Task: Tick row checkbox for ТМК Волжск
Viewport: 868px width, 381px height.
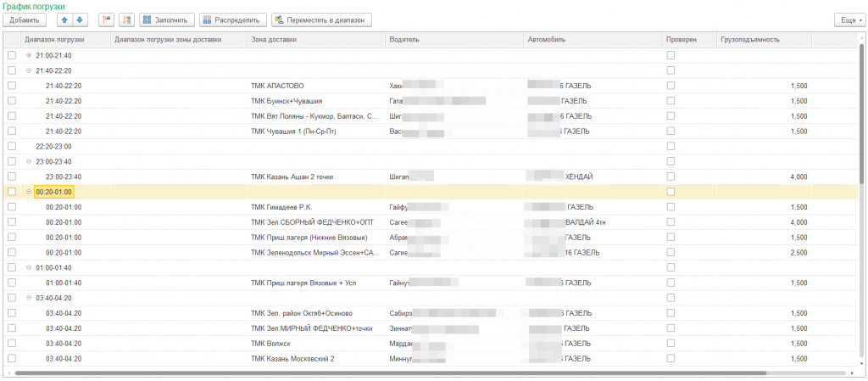Action: coord(12,343)
